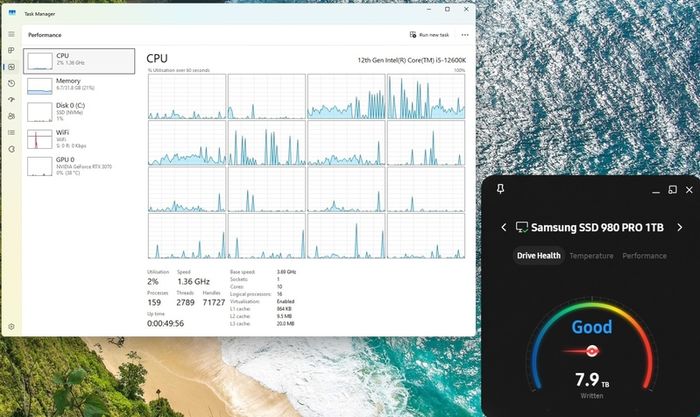Image resolution: width=700 pixels, height=417 pixels.
Task: Open Task Manager hamburger navigation menu
Action: pyautogui.click(x=12, y=34)
